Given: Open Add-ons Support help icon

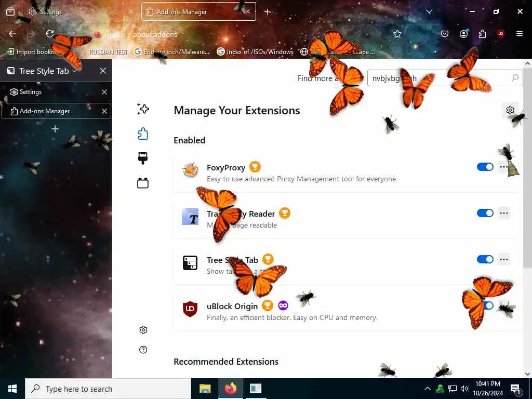Looking at the screenshot, I should pos(143,350).
